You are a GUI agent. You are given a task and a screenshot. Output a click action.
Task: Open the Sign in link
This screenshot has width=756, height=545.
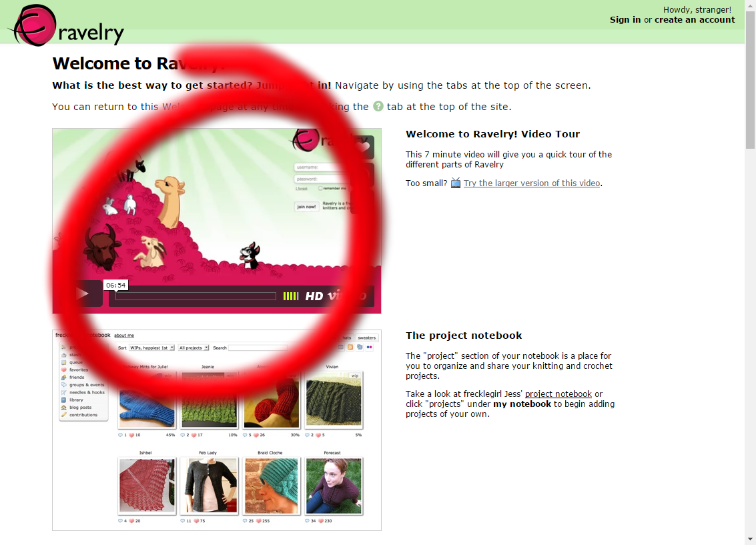point(625,20)
